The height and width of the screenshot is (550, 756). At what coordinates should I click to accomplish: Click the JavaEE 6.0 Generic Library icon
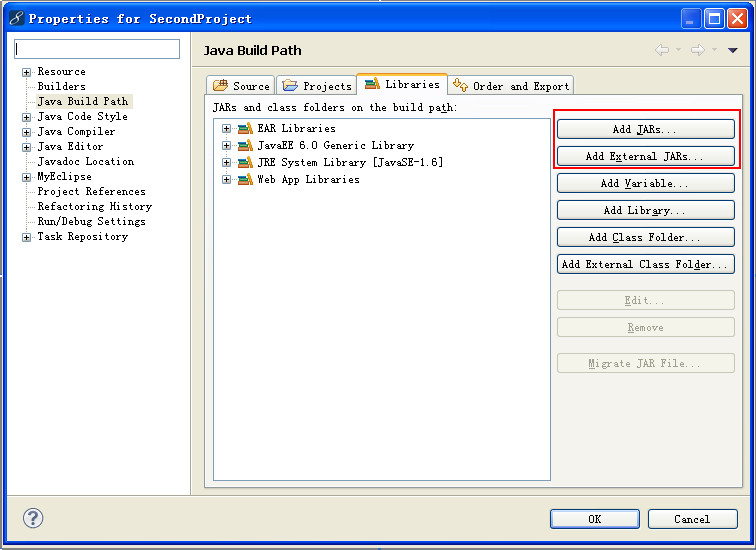pos(245,145)
